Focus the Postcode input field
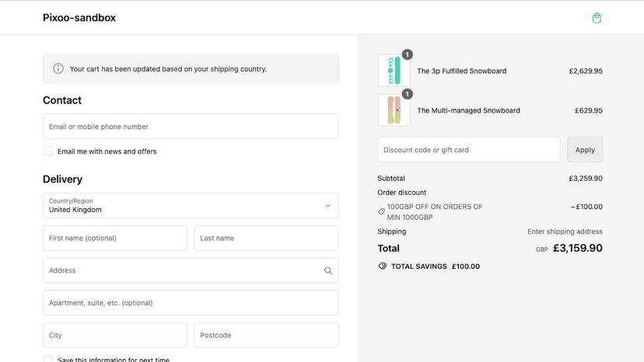The width and height of the screenshot is (644, 362). point(266,336)
